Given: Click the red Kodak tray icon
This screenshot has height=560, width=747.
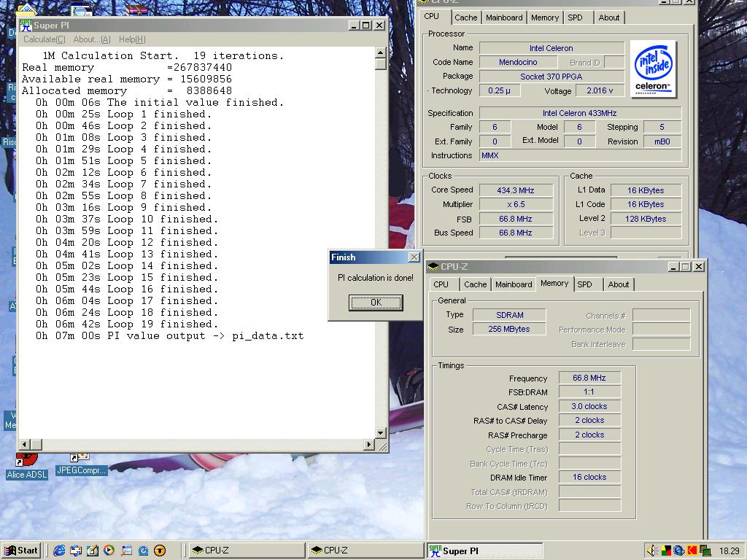Looking at the screenshot, I should click(692, 551).
